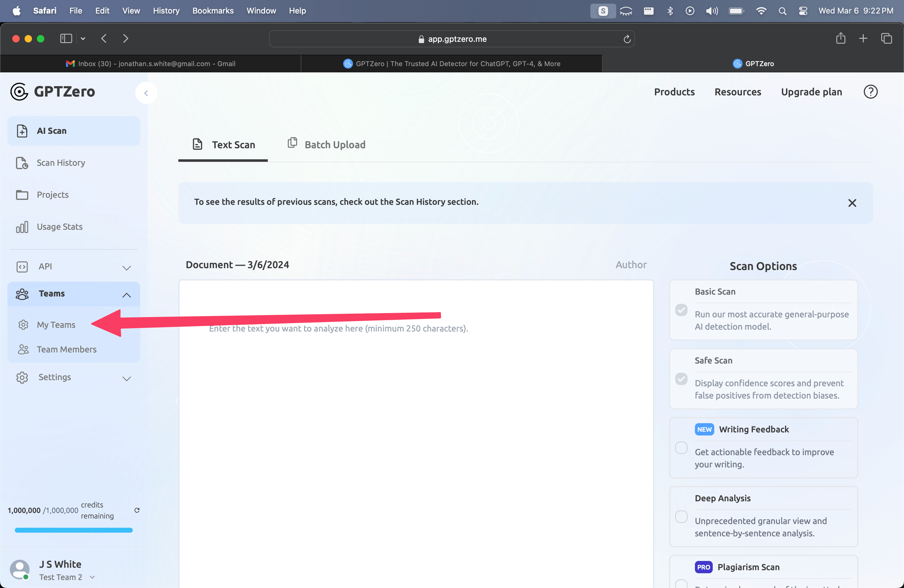Image resolution: width=904 pixels, height=588 pixels.
Task: Click Upgrade plan link
Action: (x=811, y=92)
